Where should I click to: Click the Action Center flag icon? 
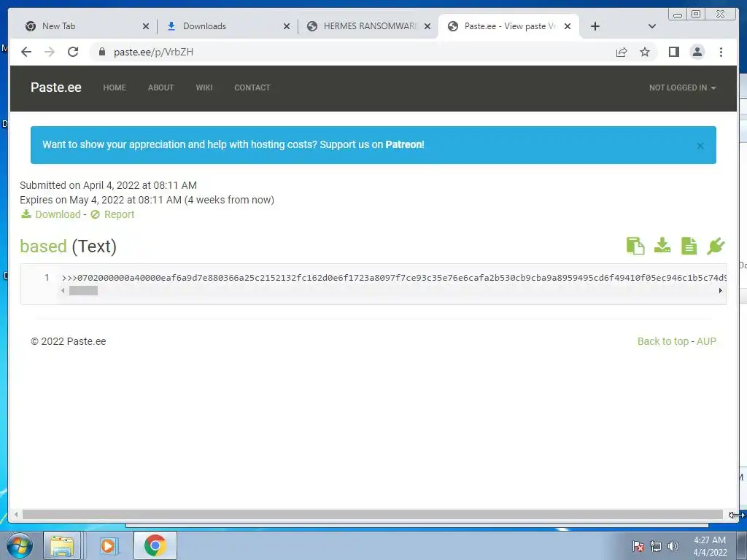[x=638, y=546]
